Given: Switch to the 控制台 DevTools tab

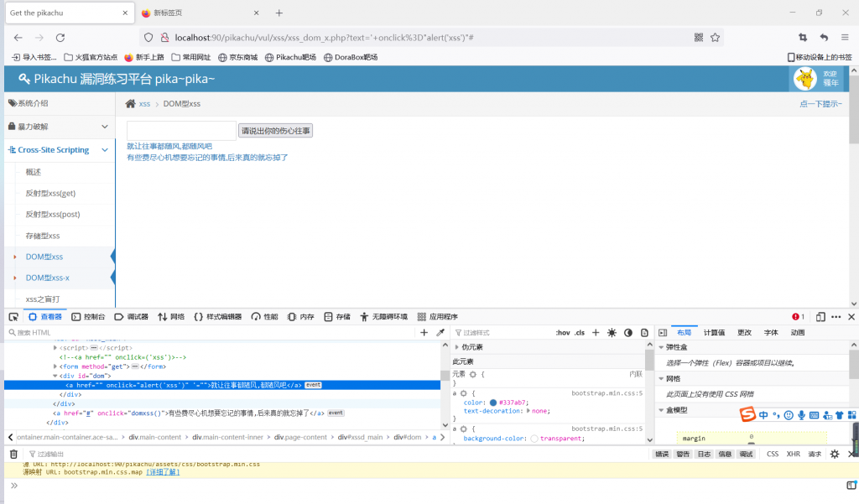Looking at the screenshot, I should coord(88,317).
